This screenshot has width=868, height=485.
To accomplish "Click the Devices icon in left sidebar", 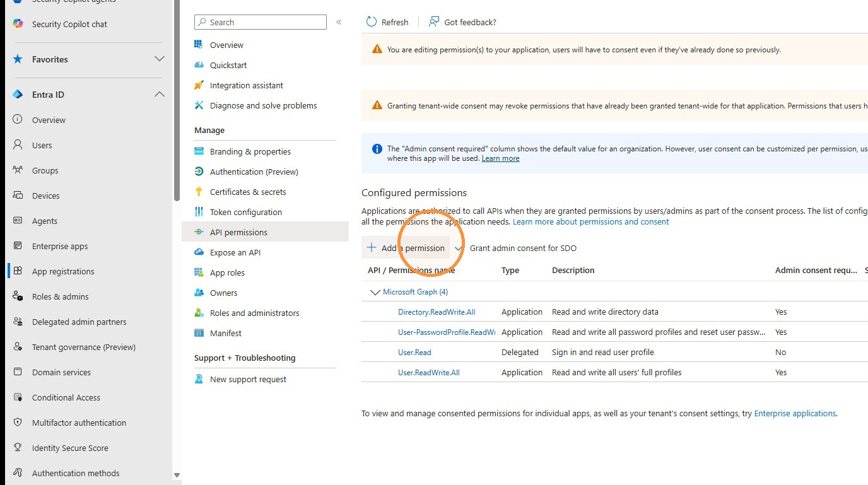I will click(x=18, y=196).
